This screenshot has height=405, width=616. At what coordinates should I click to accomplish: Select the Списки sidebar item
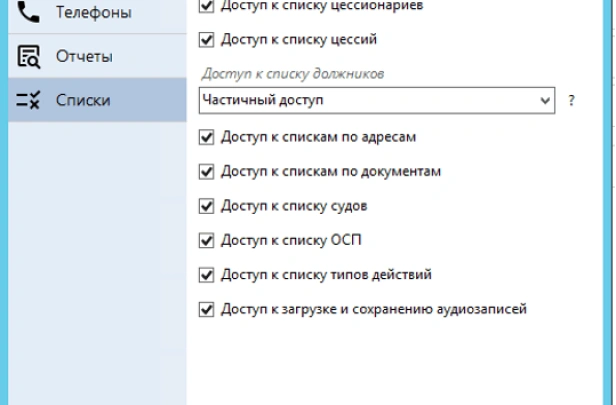click(x=82, y=100)
